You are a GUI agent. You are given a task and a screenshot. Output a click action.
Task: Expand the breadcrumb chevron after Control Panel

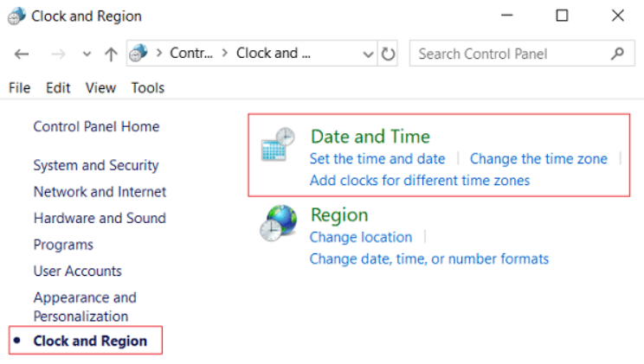pyautogui.click(x=227, y=54)
